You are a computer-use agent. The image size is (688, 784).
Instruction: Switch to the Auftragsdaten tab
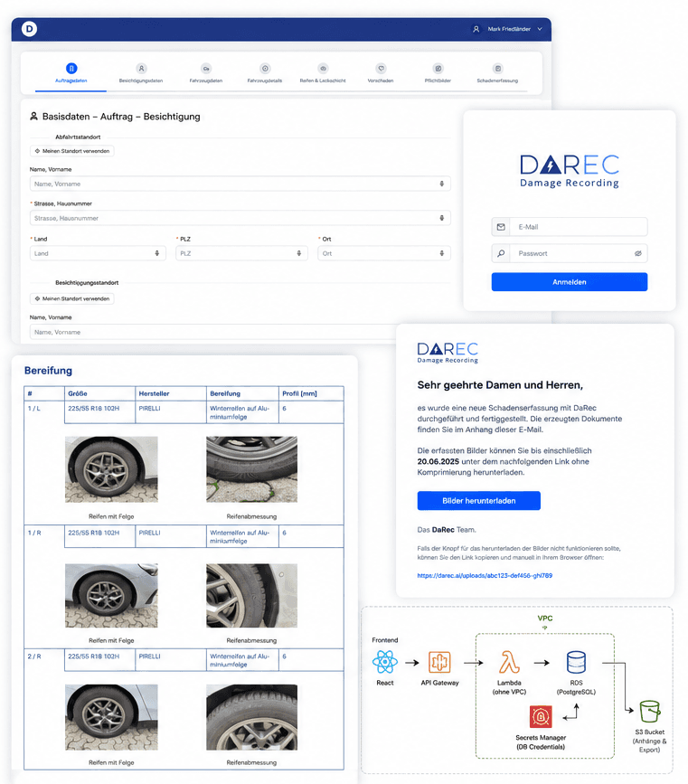pos(71,73)
